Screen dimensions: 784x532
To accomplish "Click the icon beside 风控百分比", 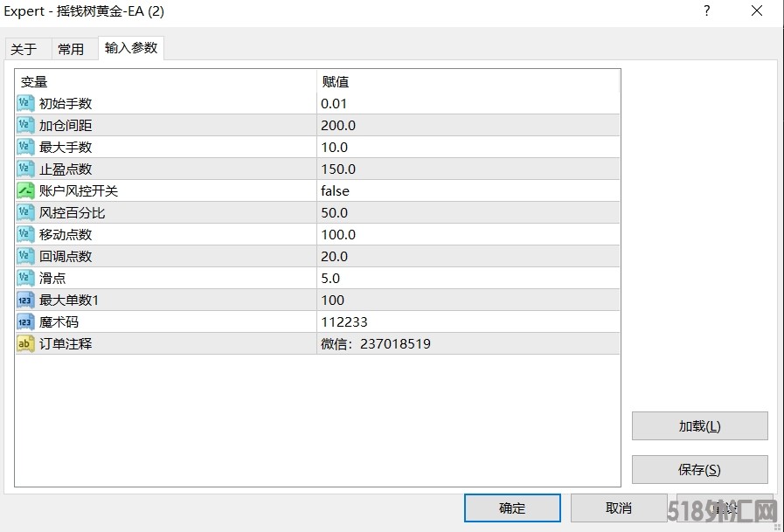I will pos(25,212).
